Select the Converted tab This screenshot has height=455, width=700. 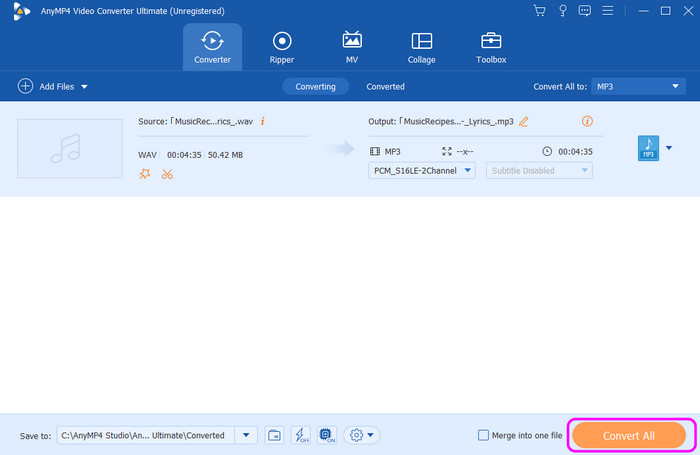[x=385, y=87]
